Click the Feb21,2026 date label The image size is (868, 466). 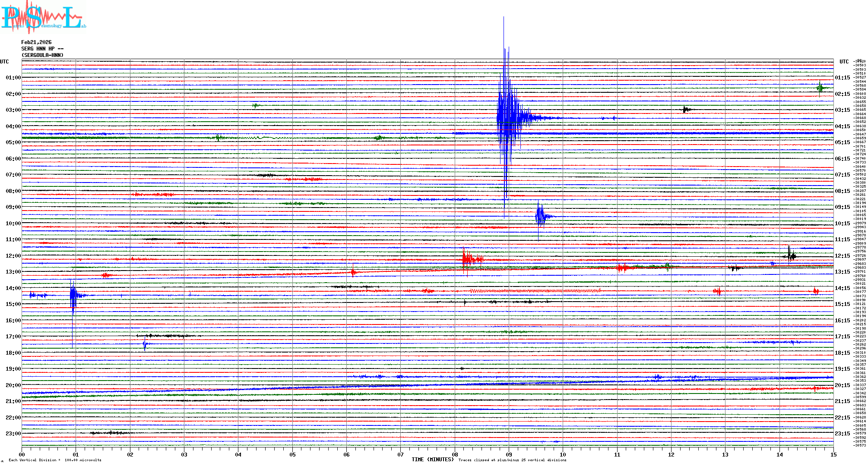click(x=36, y=42)
